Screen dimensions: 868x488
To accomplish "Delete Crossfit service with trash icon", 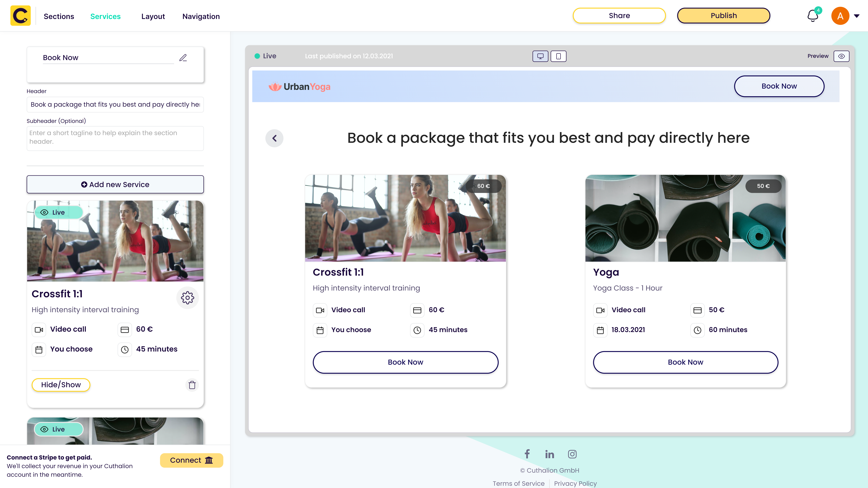I will pyautogui.click(x=192, y=385).
